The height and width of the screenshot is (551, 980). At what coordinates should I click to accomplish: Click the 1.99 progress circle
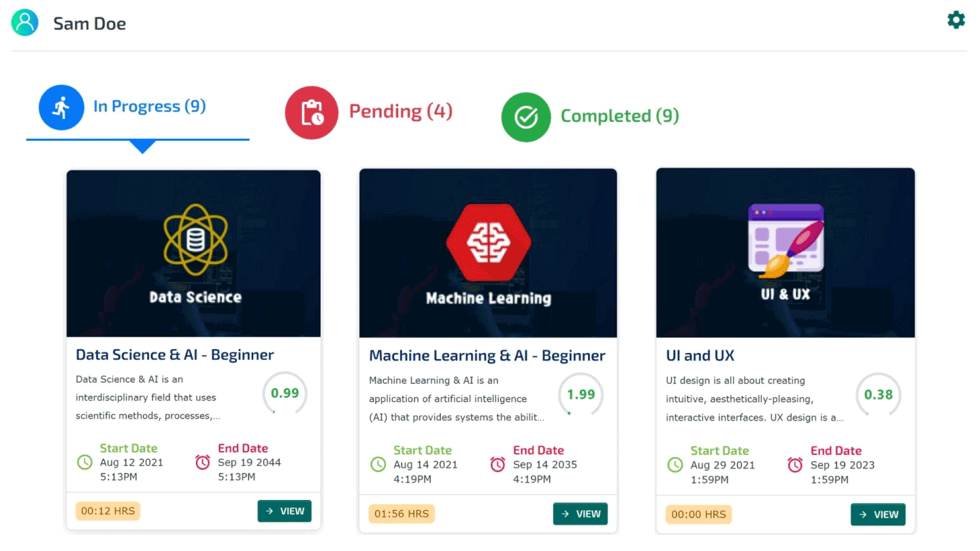coord(581,395)
